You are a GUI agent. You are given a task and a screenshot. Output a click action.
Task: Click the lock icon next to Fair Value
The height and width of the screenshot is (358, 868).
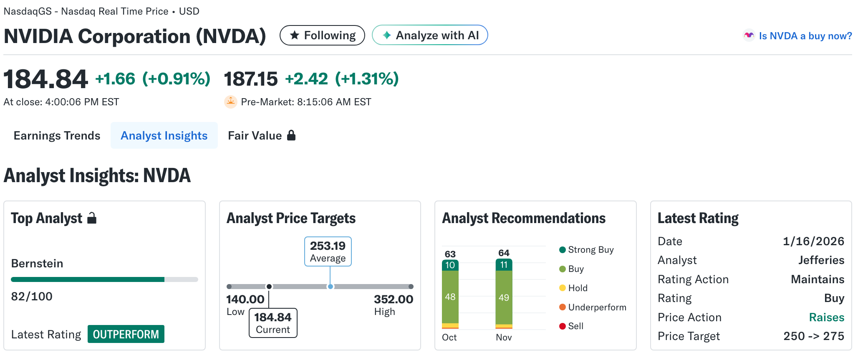(291, 135)
